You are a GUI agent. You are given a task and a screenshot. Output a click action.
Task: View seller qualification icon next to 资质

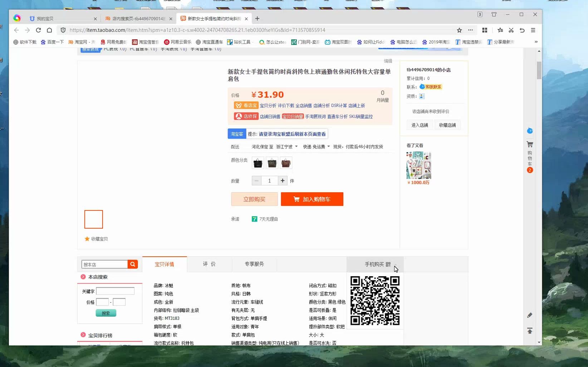[422, 96]
